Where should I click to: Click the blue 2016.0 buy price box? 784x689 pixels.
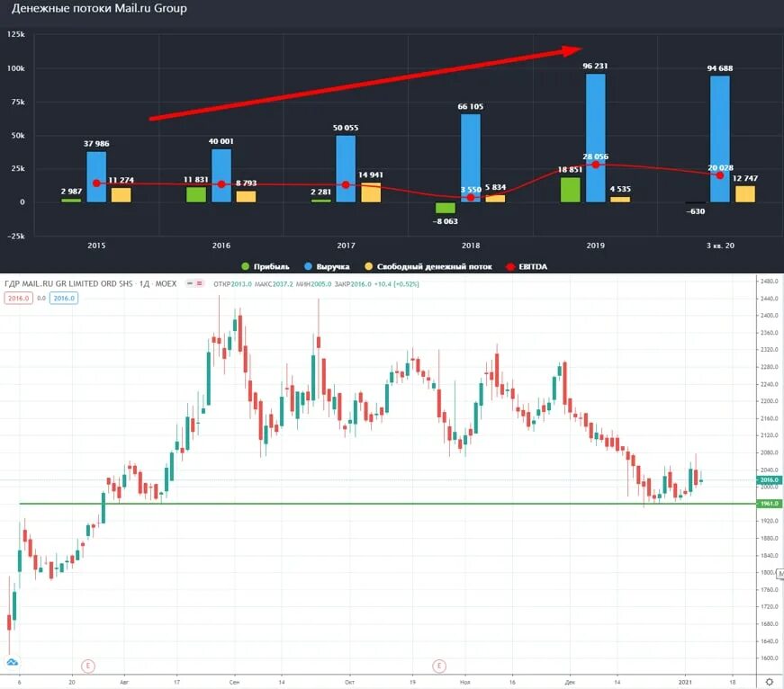click(x=64, y=299)
